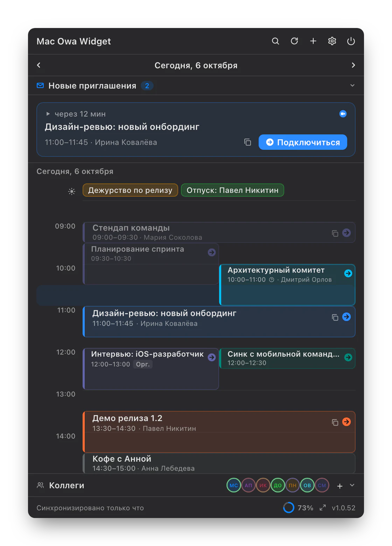The width and height of the screenshot is (392, 546).
Task: Open settings gear icon
Action: 332,41
